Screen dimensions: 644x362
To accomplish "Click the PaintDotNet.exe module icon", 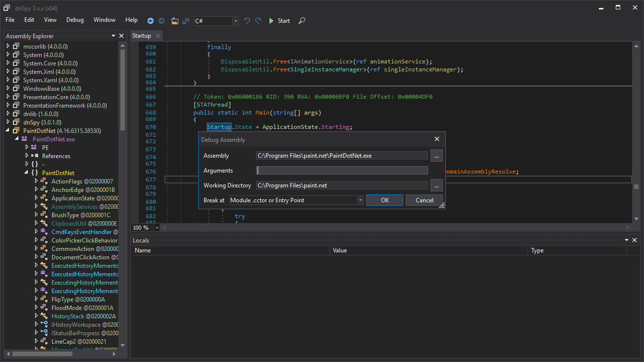I will 24,139.
